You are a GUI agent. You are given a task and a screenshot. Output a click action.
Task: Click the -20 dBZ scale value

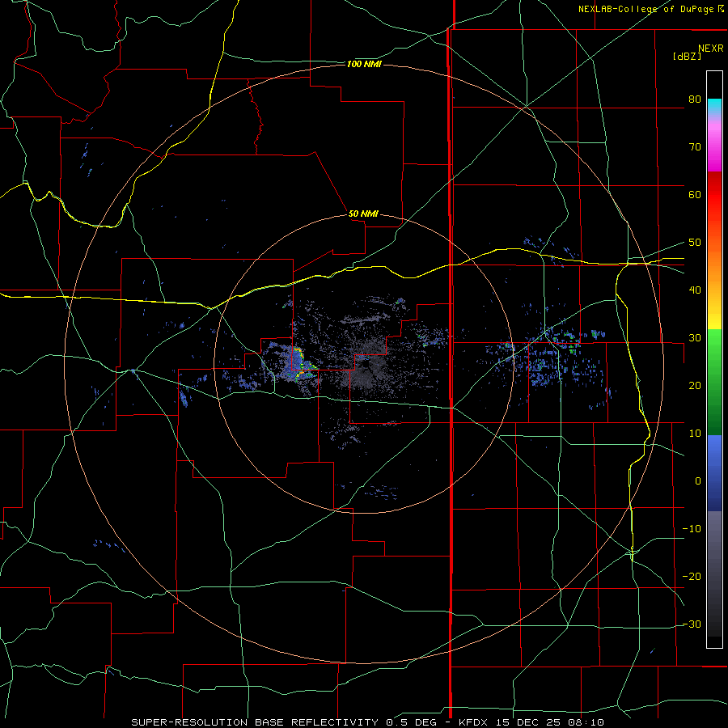tap(692, 576)
